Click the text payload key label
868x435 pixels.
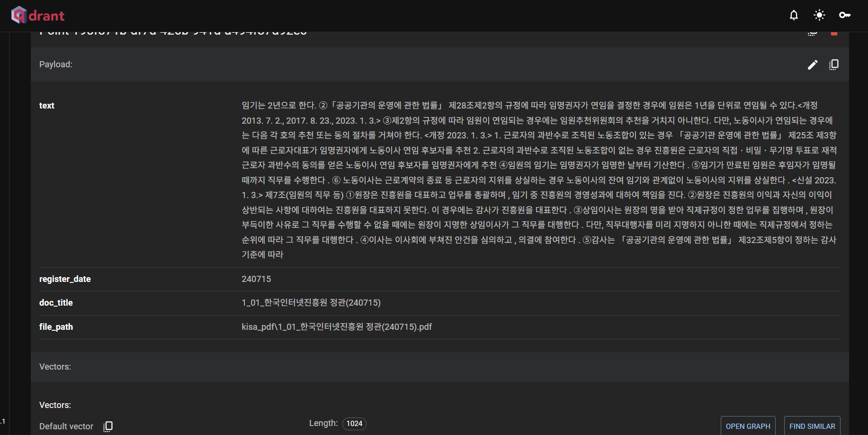47,106
